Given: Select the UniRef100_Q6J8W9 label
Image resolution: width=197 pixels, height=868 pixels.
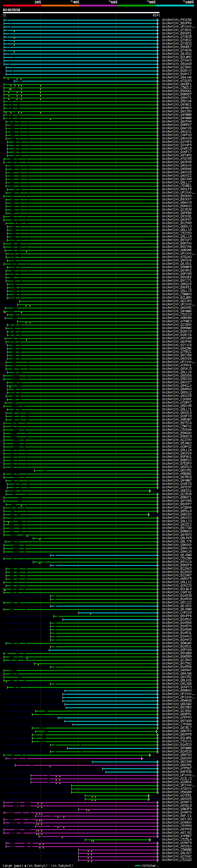Looking at the screenshot, I should click(176, 555).
